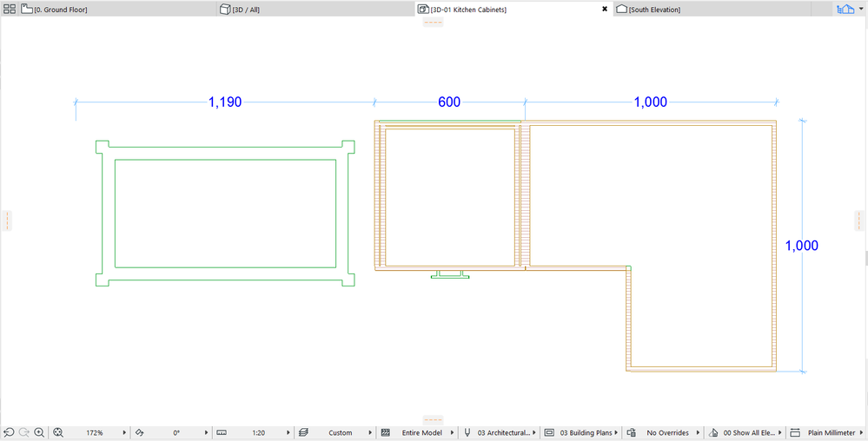Click the Renovation Filter icon
Screen dimensions: 868x441
coord(713,432)
